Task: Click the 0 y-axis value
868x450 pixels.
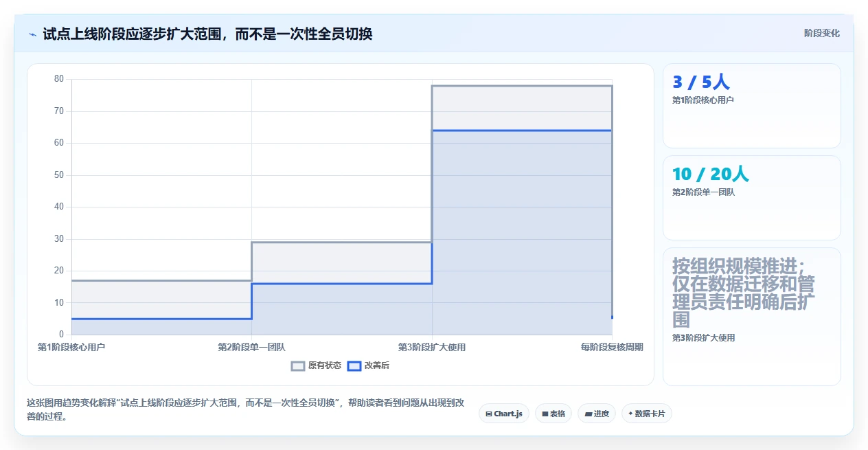Action: tap(61, 335)
